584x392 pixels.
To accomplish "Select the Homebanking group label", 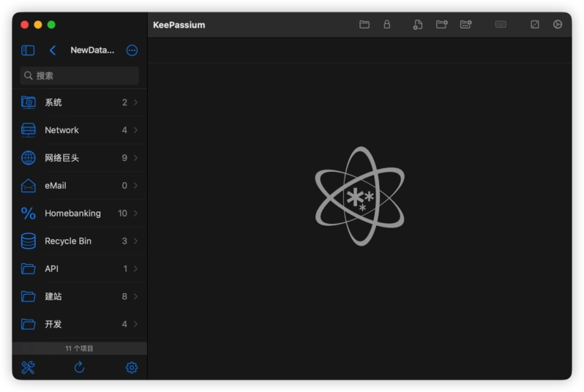I will [72, 214].
